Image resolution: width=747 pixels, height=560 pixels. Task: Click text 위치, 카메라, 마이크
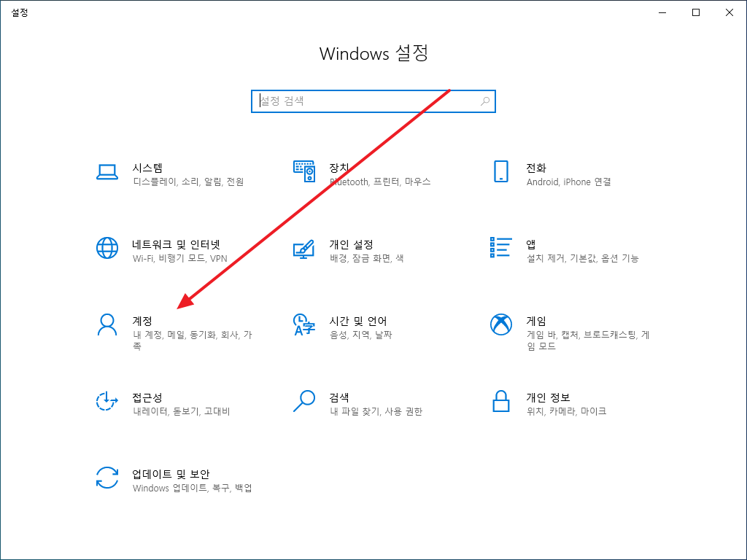coord(566,411)
